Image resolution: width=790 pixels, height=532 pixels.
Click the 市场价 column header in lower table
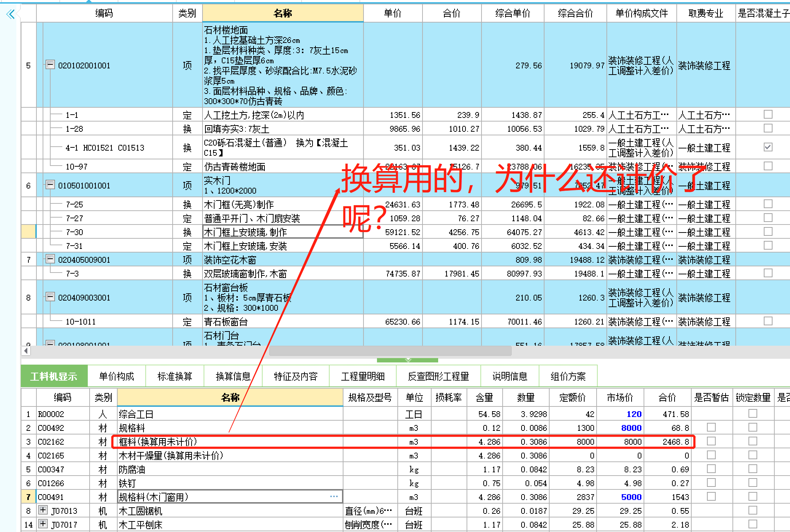(x=620, y=397)
